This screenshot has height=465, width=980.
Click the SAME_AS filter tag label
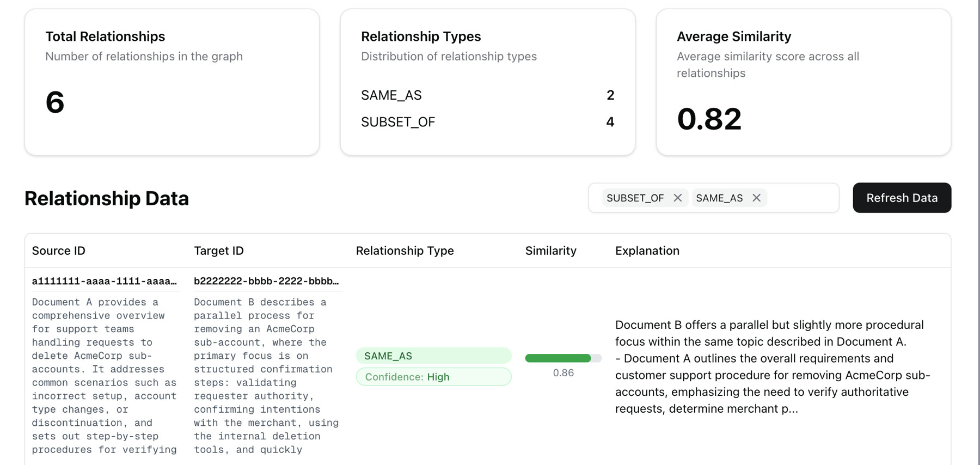719,198
